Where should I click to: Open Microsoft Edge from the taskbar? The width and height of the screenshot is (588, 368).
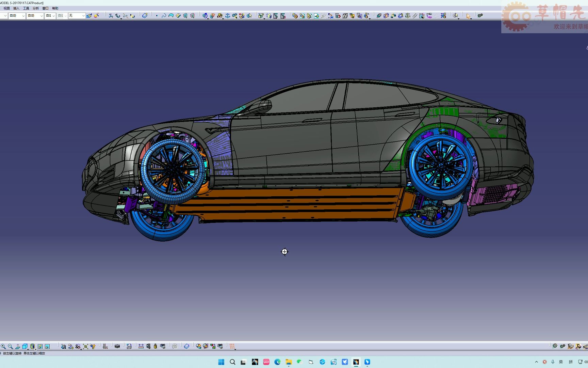point(277,362)
